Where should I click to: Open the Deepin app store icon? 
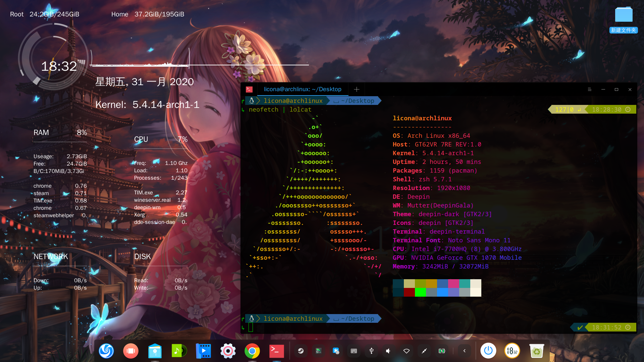[155, 351]
